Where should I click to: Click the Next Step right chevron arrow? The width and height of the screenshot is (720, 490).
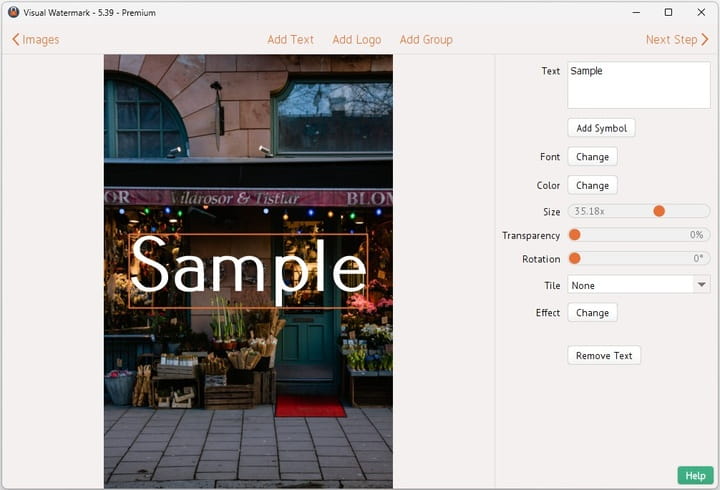[x=704, y=40]
